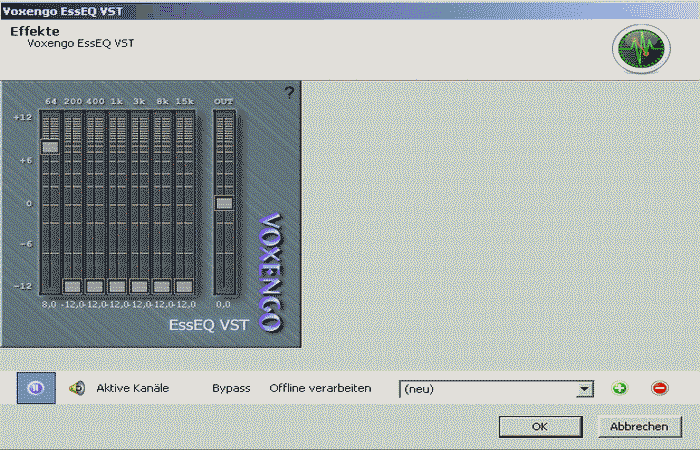Click the 200 Hz band slider handle
This screenshot has width=700, height=450.
click(x=72, y=285)
